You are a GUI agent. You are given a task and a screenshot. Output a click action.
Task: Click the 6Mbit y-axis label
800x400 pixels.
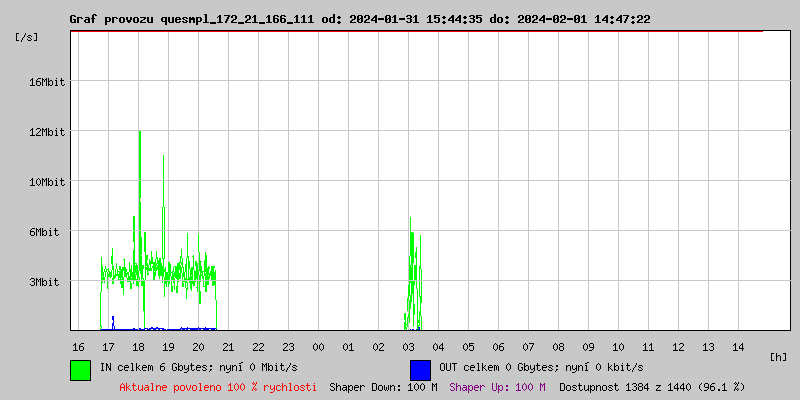pyautogui.click(x=50, y=232)
